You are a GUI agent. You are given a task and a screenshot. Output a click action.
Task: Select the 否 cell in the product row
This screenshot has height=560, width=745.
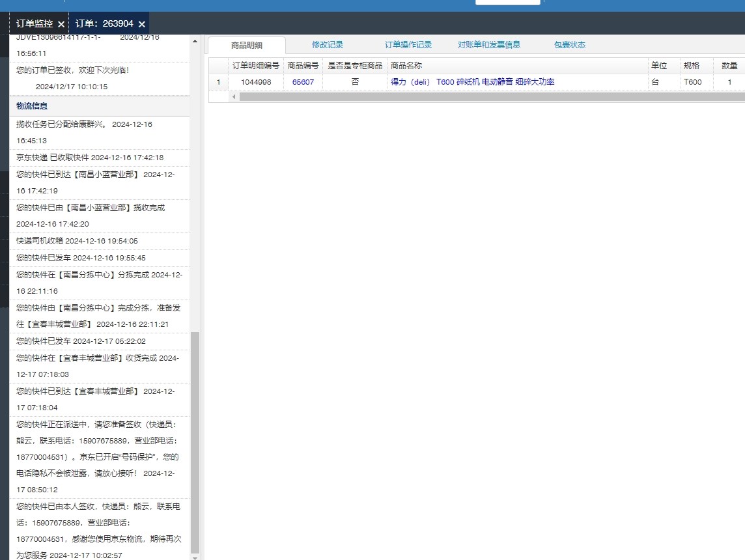355,81
